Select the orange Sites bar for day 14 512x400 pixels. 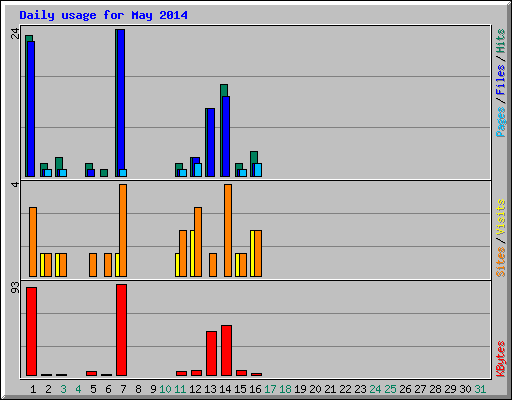(228, 230)
